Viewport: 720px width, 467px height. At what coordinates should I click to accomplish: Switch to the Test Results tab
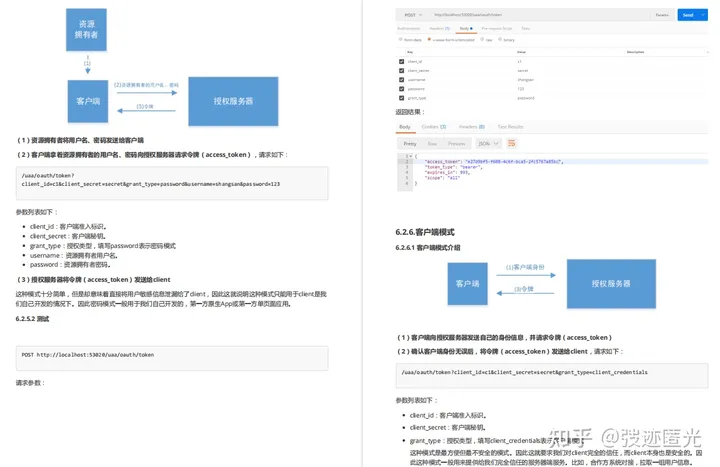coord(510,127)
